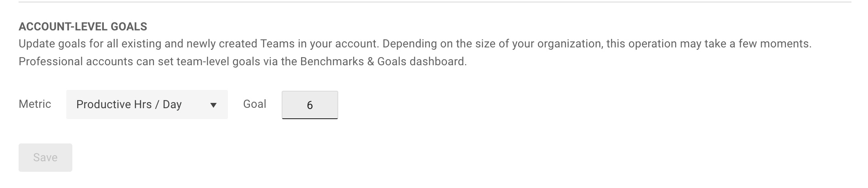
Task: Click the word 'Day' in Metric selector
Action: point(172,105)
